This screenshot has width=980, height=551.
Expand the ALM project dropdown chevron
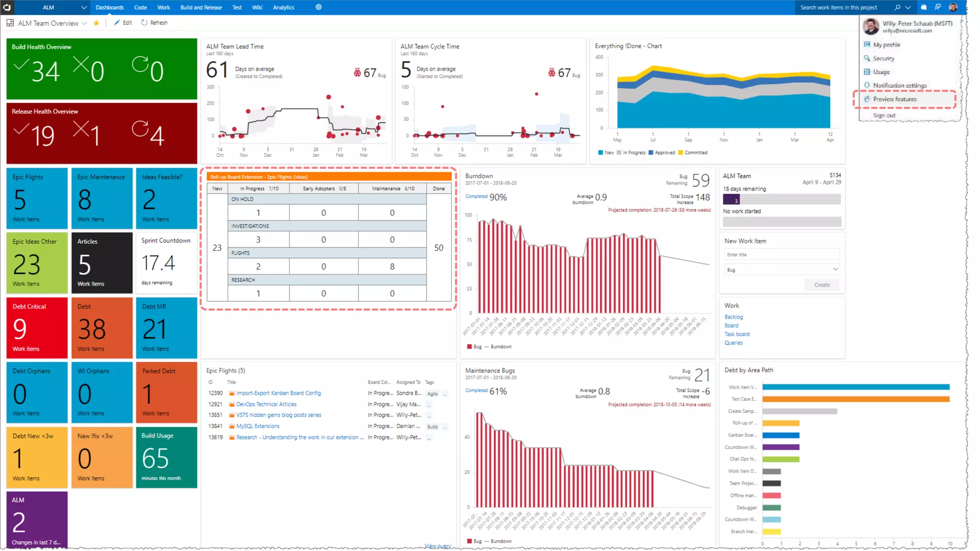coord(84,7)
